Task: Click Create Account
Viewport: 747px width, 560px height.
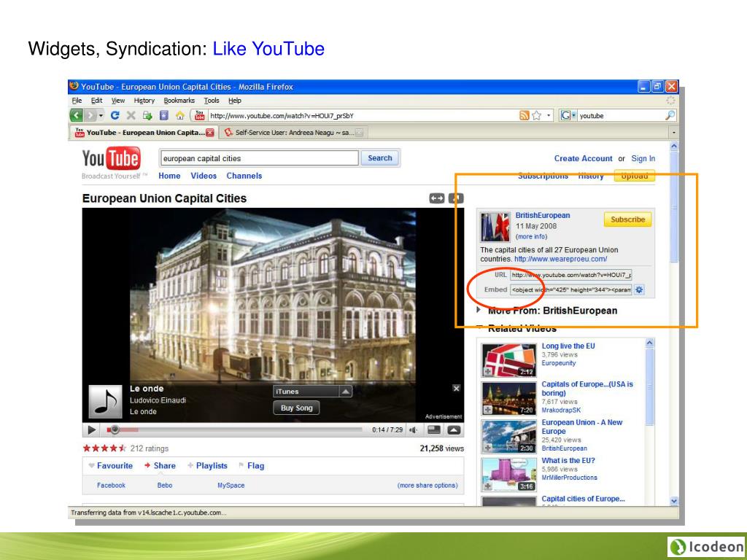Action: coord(583,158)
